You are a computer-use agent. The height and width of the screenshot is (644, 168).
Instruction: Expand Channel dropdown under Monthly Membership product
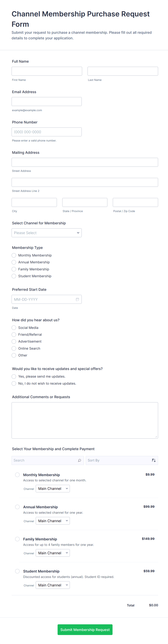(53, 488)
